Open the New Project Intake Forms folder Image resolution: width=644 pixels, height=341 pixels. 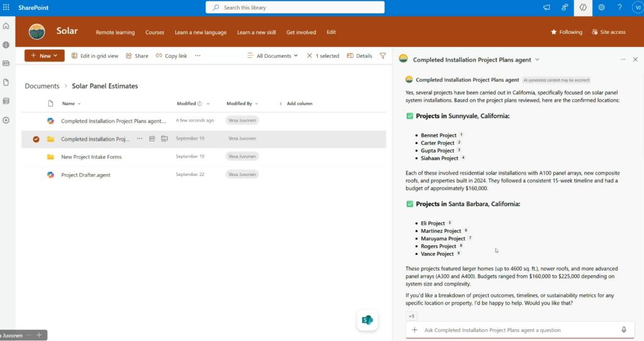(91, 157)
